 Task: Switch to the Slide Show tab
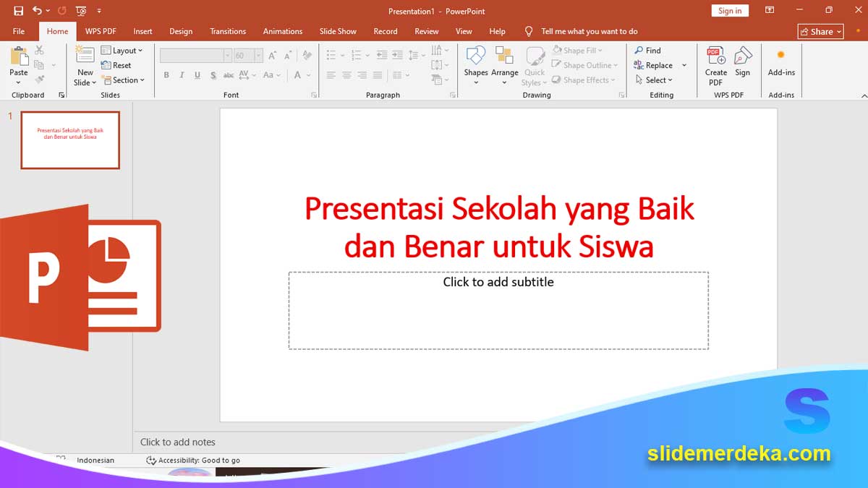(x=338, y=31)
